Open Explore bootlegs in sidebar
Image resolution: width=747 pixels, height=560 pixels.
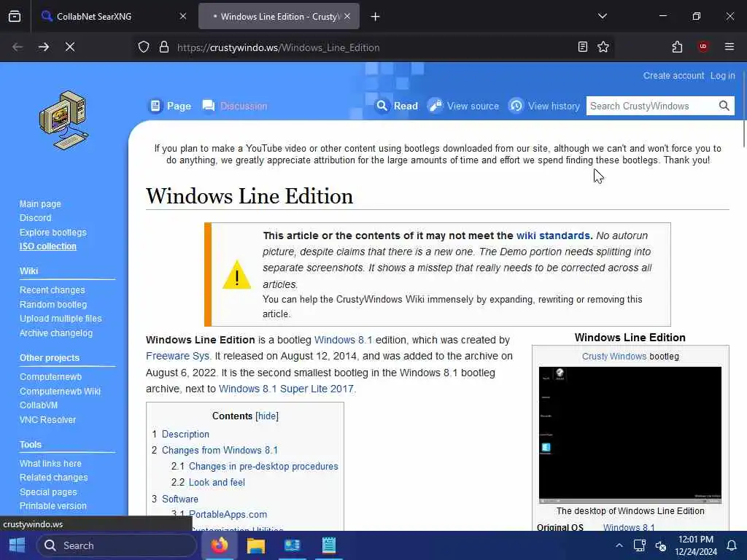click(x=53, y=233)
